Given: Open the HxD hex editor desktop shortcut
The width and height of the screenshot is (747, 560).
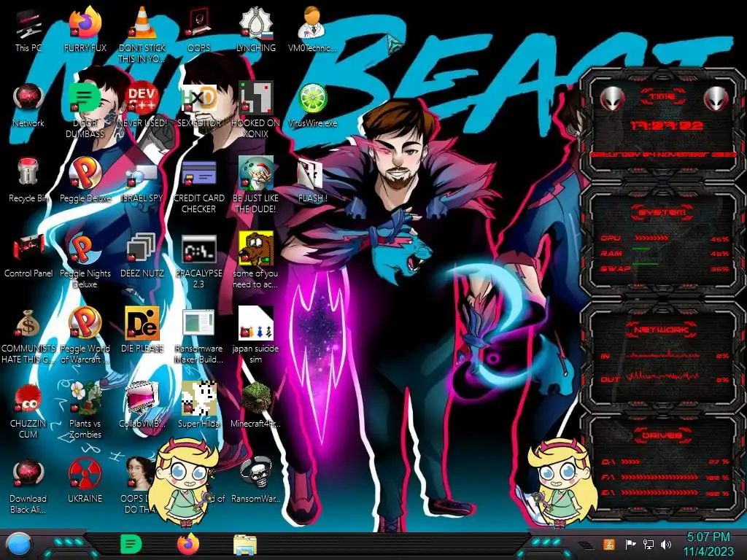Looking at the screenshot, I should click(x=198, y=106).
